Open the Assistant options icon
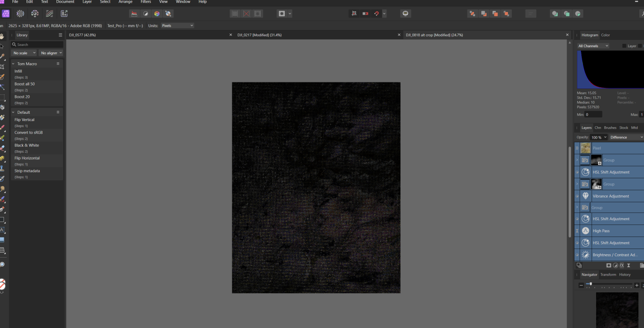Screen dimensions: 644x328 tap(405, 14)
